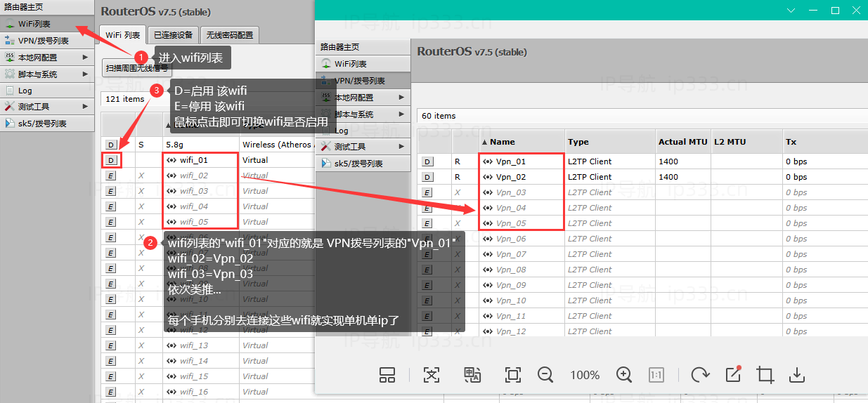Enable Vpn_03 using its E button
Viewport: 868px width, 403px height.
(x=428, y=192)
